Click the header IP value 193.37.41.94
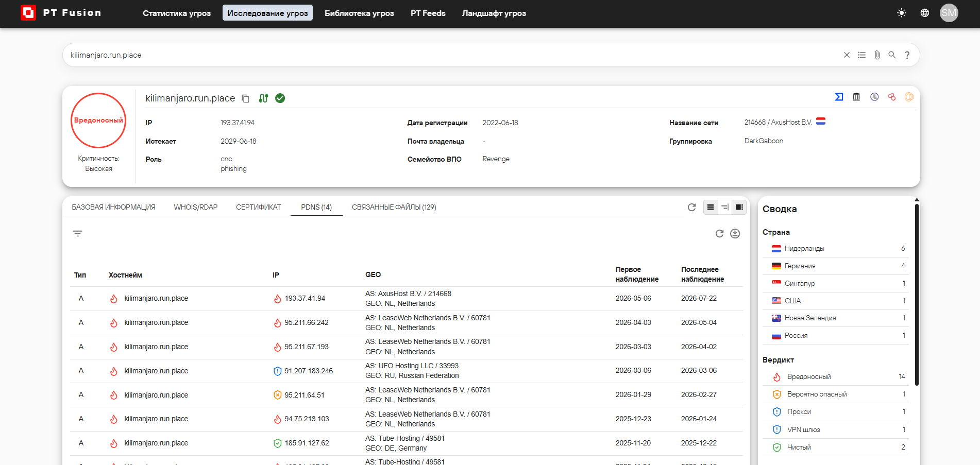The image size is (980, 465). click(238, 123)
